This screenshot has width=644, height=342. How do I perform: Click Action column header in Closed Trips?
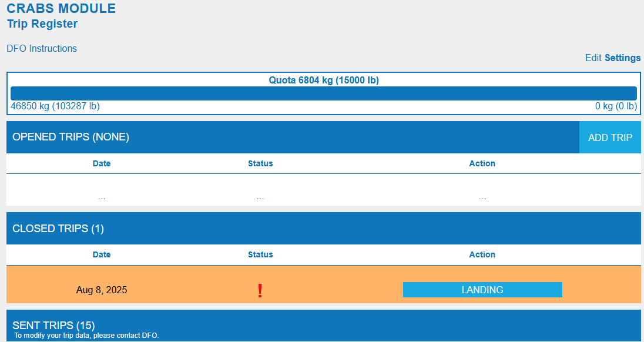point(482,254)
